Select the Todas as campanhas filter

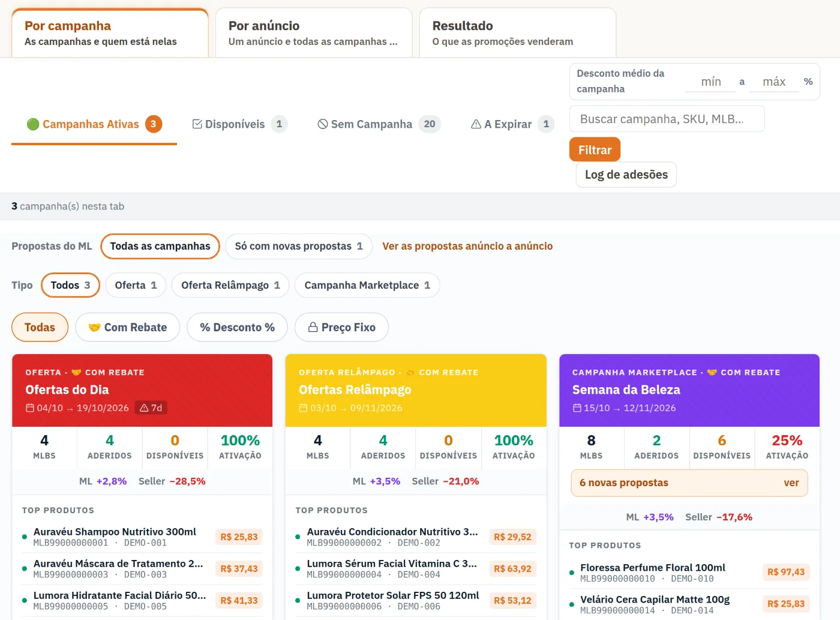click(160, 246)
